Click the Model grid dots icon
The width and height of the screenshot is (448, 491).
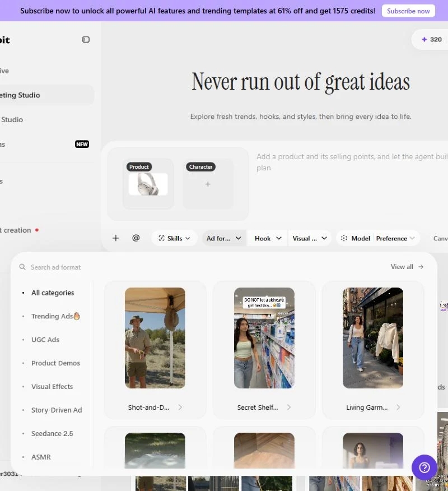coord(344,238)
